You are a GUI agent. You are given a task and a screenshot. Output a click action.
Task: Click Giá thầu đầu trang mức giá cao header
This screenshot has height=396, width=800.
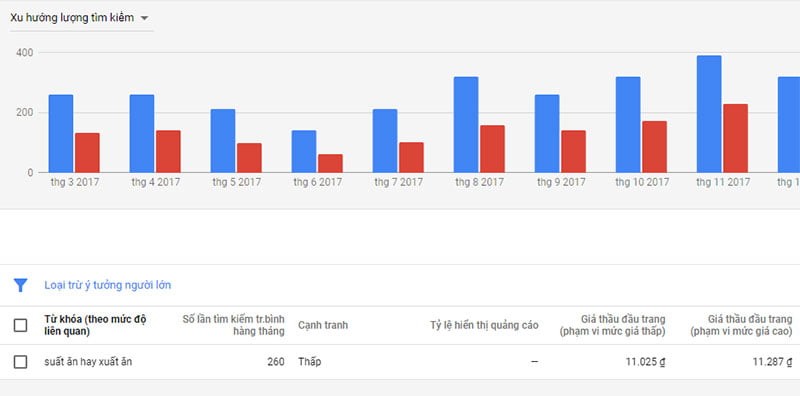[x=741, y=325]
